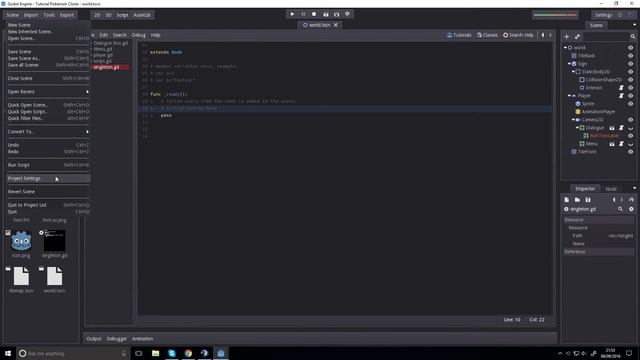Image resolution: width=640 pixels, height=360 pixels.
Task: Collapse the StaticBody2D node arrow
Action: click(x=573, y=72)
